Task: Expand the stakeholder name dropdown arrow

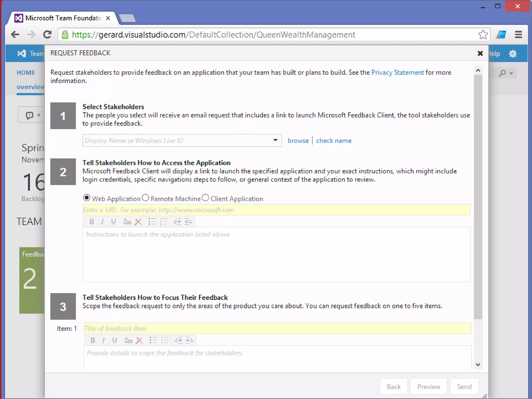Action: tap(275, 141)
